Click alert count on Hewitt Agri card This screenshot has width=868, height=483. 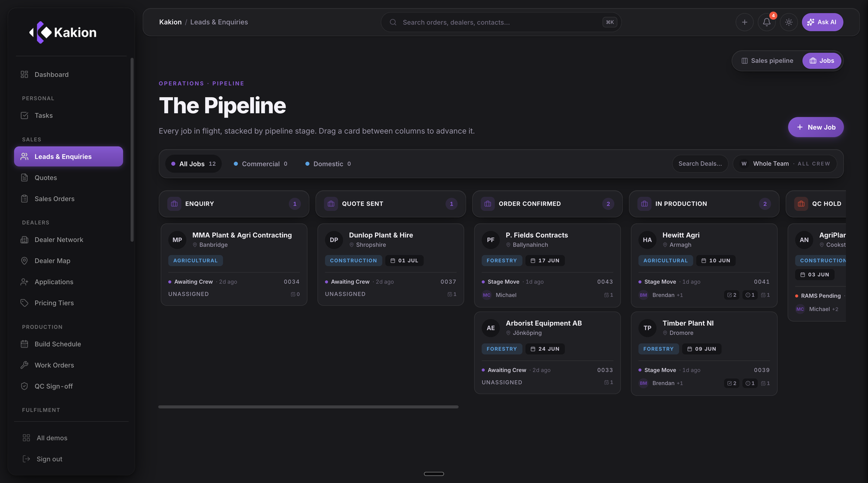[750, 295]
